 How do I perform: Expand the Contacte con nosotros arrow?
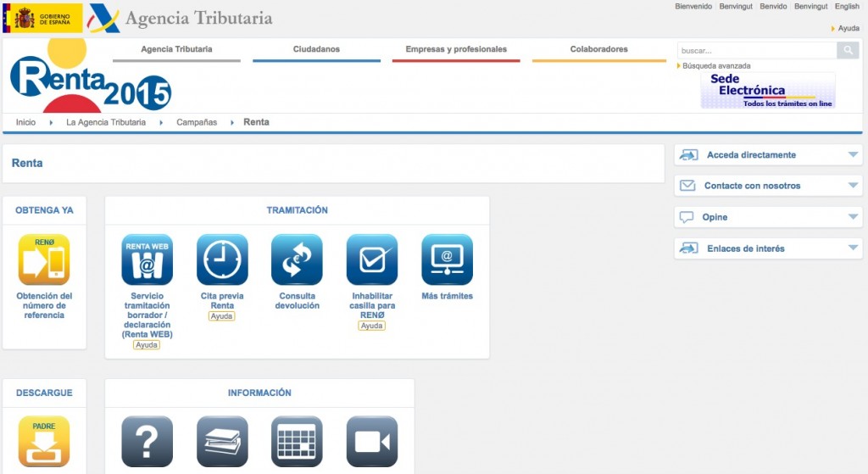[x=853, y=185]
